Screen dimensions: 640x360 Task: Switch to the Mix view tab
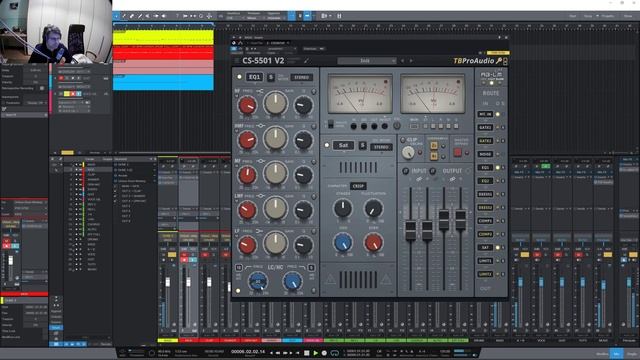point(616,354)
